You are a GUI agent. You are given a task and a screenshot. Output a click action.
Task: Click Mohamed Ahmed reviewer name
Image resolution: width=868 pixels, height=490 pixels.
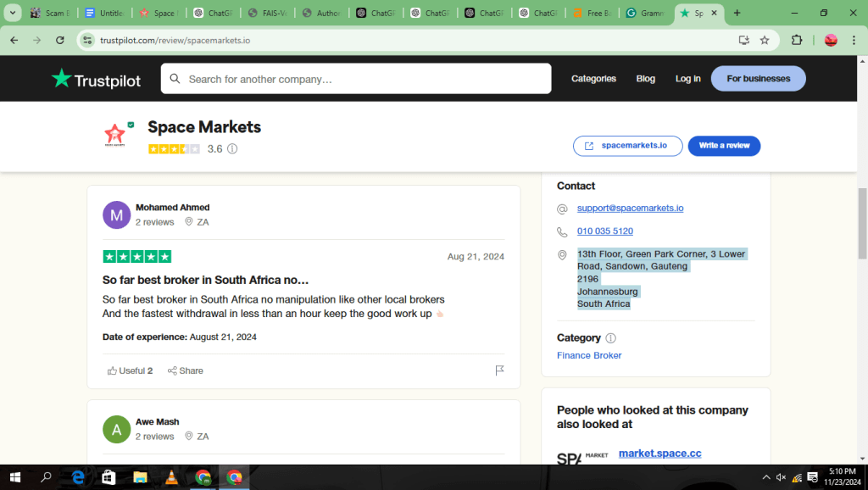172,207
